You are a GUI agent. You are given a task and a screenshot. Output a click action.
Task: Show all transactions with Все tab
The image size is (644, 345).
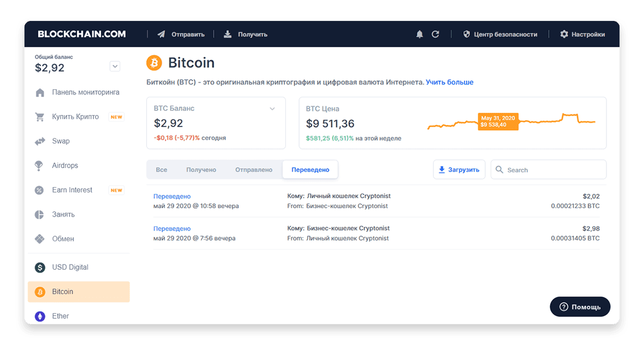(162, 170)
